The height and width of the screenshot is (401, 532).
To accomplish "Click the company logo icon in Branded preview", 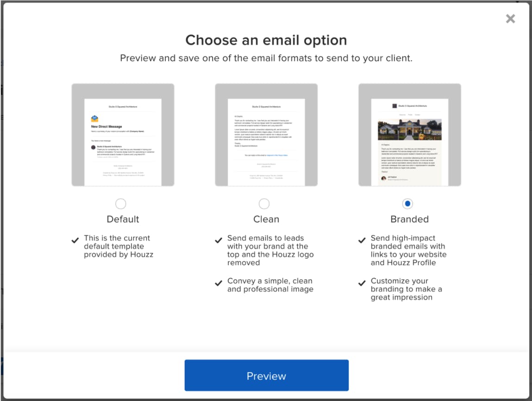I will click(x=394, y=106).
